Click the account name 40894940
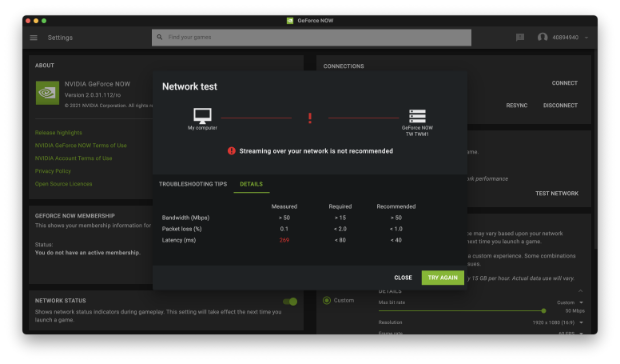Screen dimensions: 620x364 click(565, 37)
